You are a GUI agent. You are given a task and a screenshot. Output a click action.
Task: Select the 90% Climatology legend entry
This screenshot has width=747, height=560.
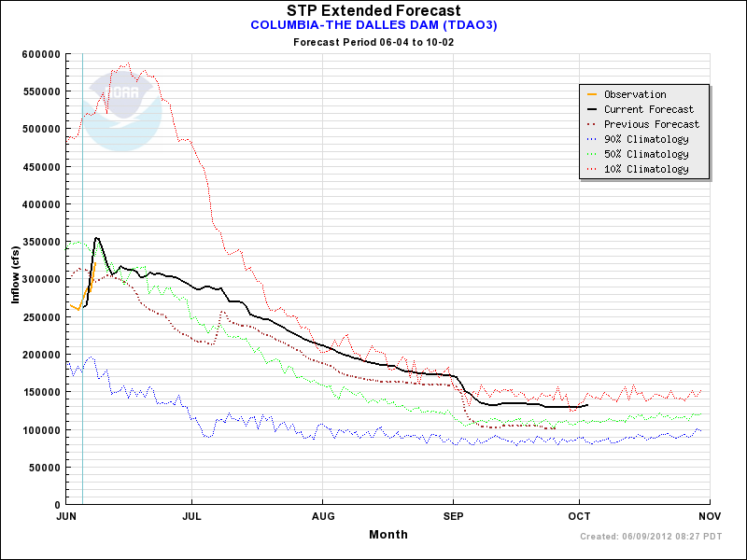point(645,139)
